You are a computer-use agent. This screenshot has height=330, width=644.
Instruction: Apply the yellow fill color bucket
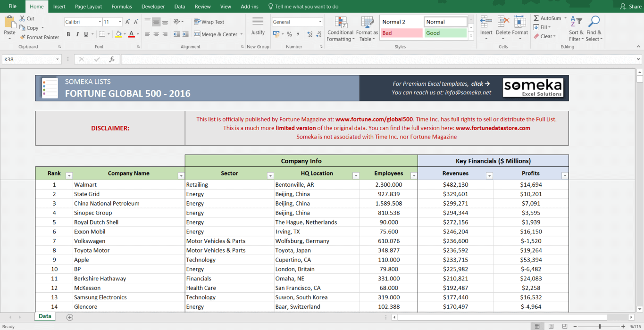click(x=118, y=34)
